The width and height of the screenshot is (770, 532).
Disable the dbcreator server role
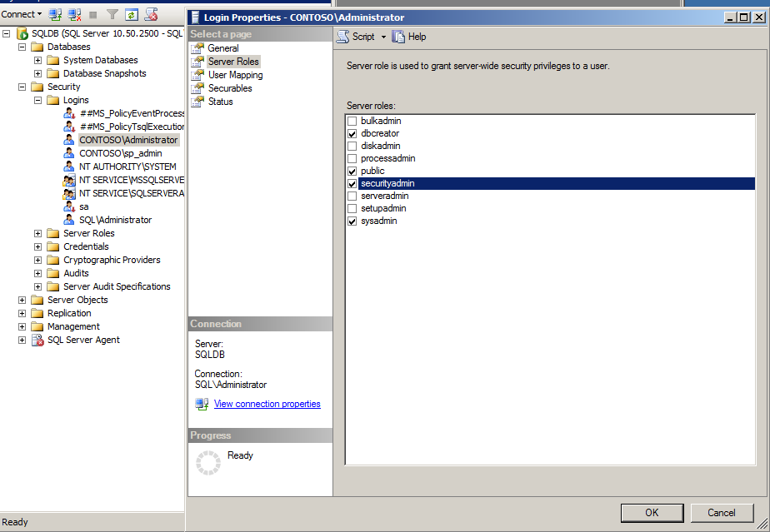coord(352,133)
